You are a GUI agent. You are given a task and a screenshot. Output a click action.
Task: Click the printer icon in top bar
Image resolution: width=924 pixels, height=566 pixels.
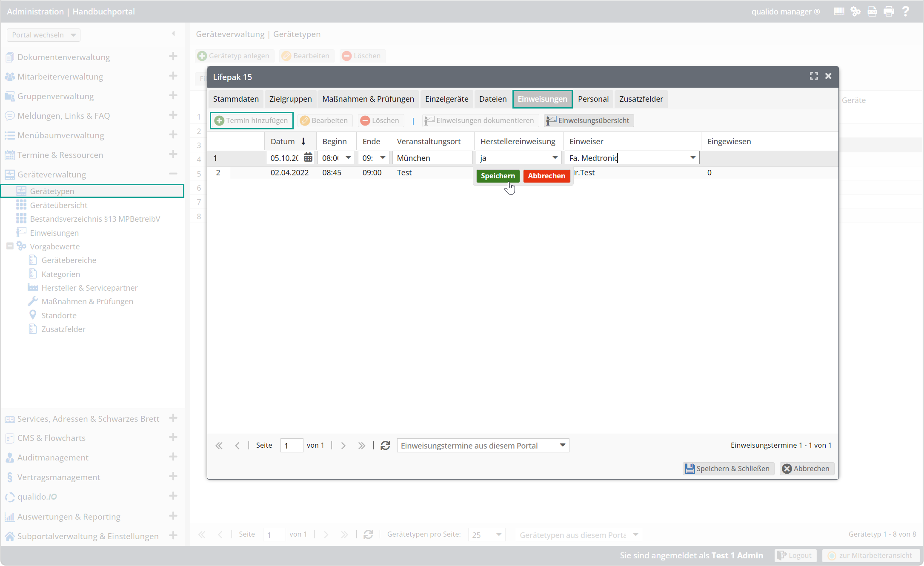(x=889, y=11)
